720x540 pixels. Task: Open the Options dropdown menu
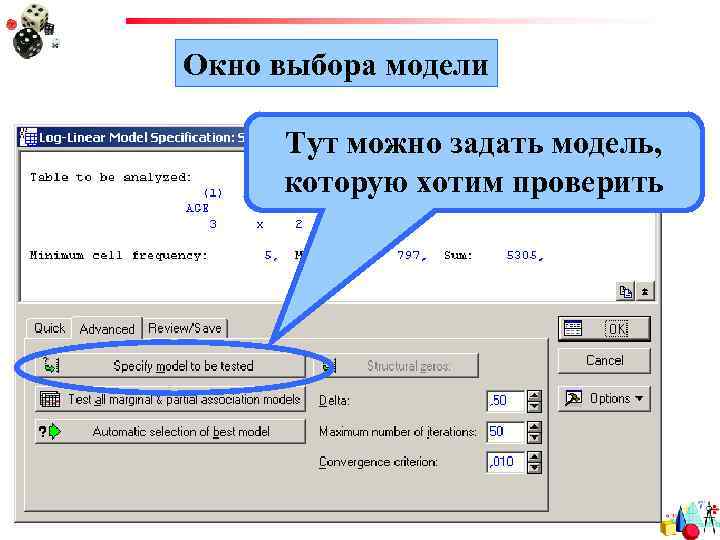604,399
